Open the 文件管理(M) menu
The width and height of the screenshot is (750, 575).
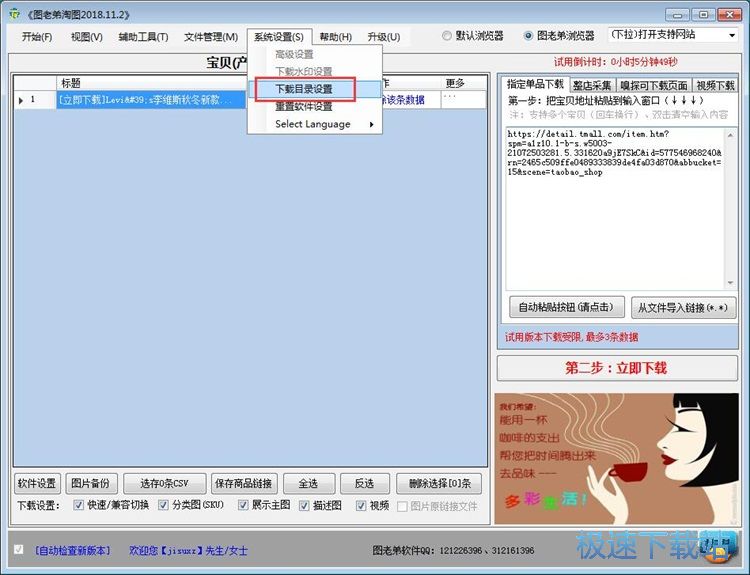[211, 37]
